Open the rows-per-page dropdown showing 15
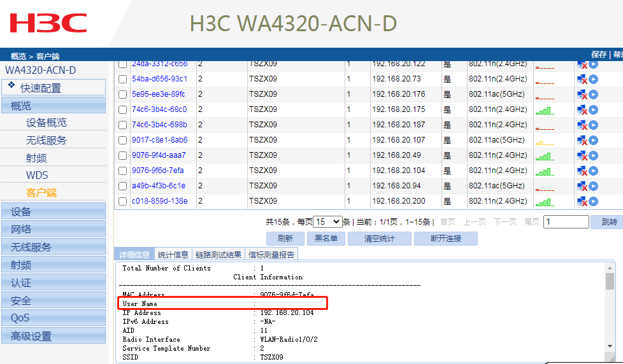Image resolution: width=623 pixels, height=364 pixels. [328, 221]
